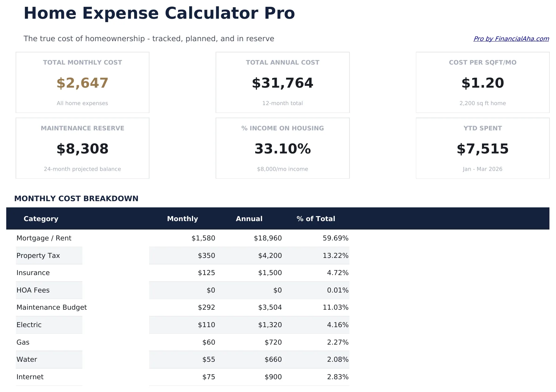Click the 33.10% housing income figure

[x=282, y=149]
